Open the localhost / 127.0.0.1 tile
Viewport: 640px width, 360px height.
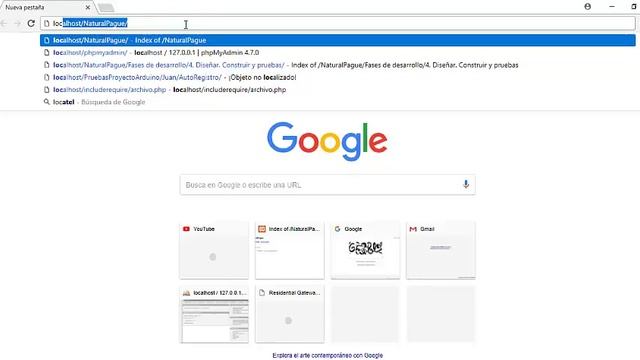(214, 314)
